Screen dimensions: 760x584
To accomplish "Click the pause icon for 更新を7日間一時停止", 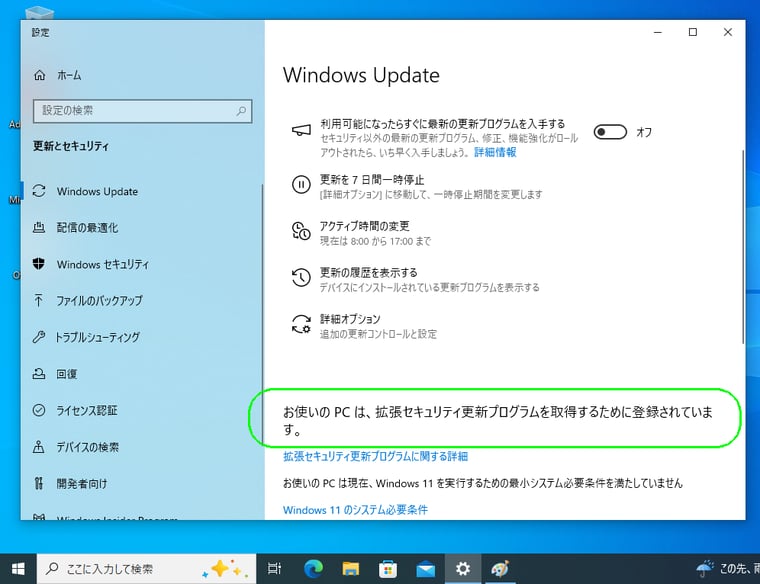I will point(301,185).
